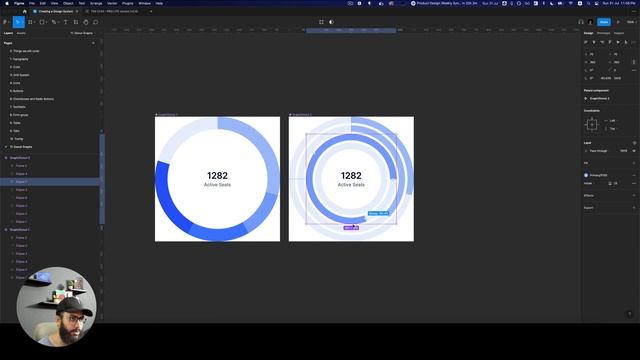Open the zoom level dropdown
The width and height of the screenshot is (640, 360).
(x=631, y=22)
